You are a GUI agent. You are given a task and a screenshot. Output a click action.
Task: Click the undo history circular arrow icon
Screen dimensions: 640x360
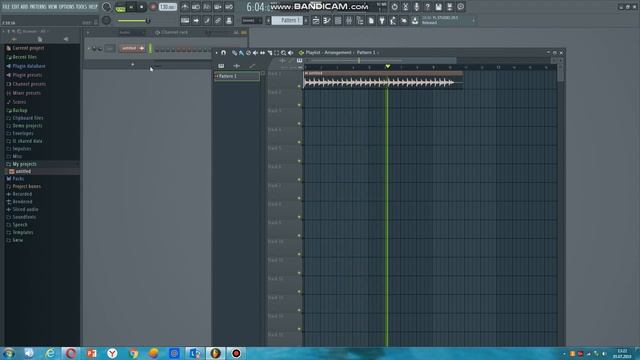[x=394, y=7]
